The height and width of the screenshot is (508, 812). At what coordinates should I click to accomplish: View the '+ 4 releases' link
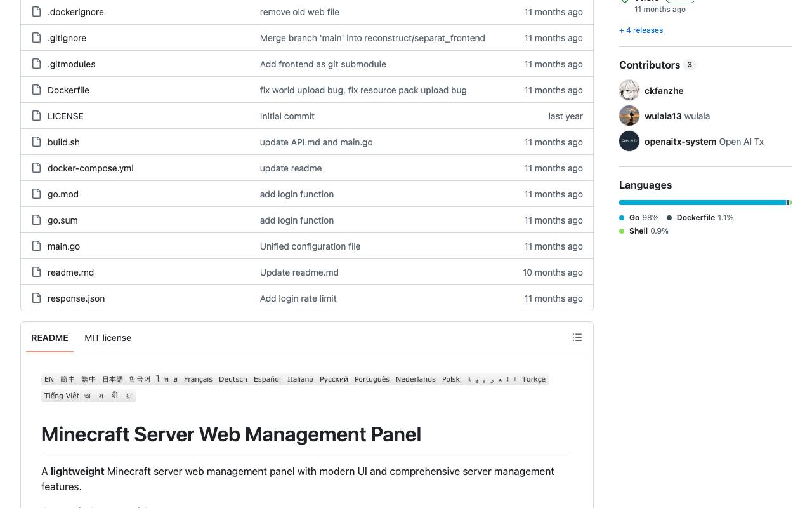tap(641, 30)
